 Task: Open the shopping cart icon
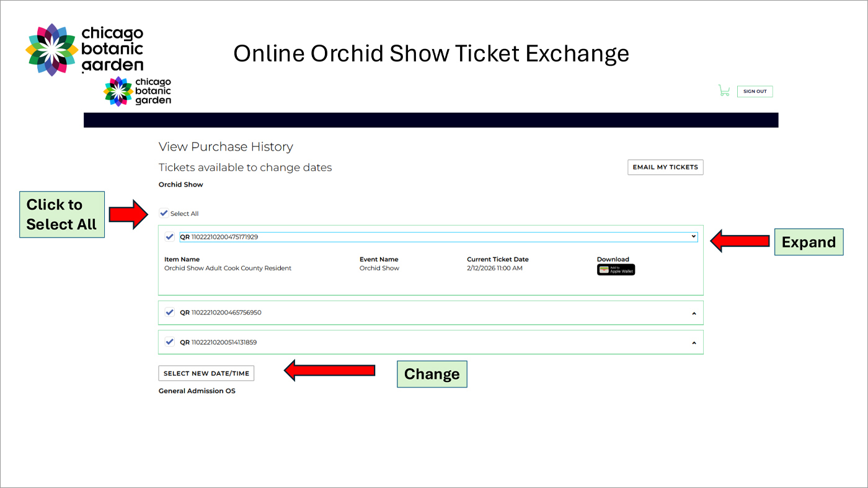pos(724,90)
